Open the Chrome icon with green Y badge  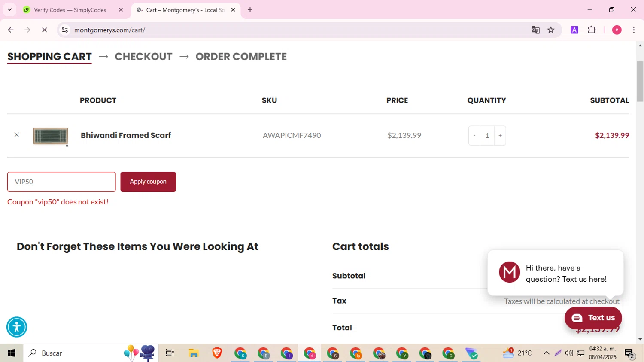coord(402,353)
